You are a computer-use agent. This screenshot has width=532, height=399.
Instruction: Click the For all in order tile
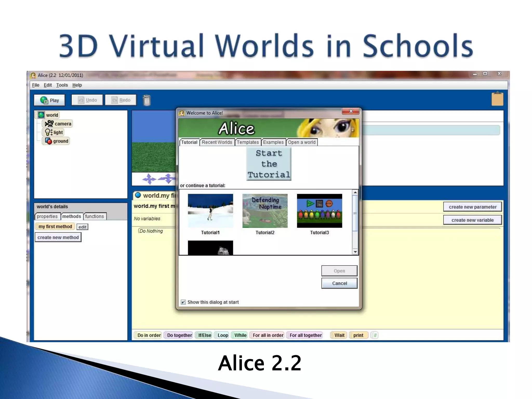pyautogui.click(x=267, y=335)
